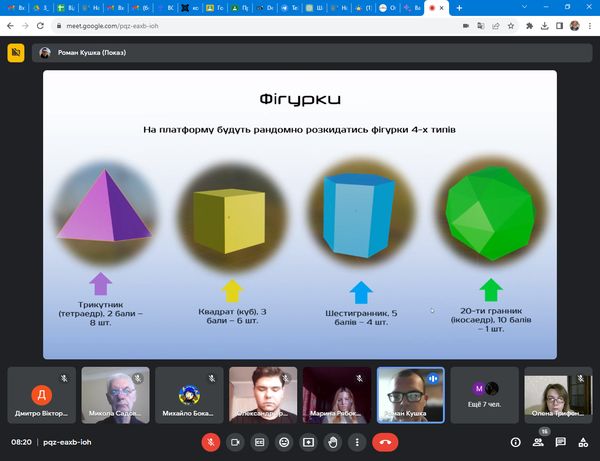The height and width of the screenshot is (461, 600).
Task: Click the present screen icon
Action: coord(309,441)
